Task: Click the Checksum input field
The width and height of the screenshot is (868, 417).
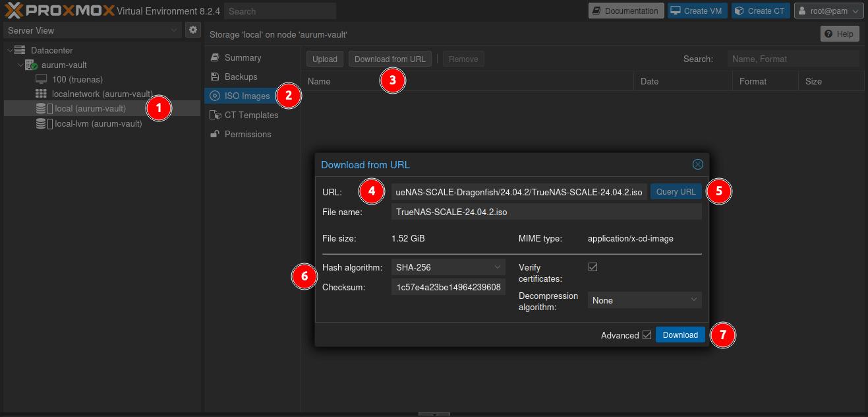Action: [x=449, y=287]
